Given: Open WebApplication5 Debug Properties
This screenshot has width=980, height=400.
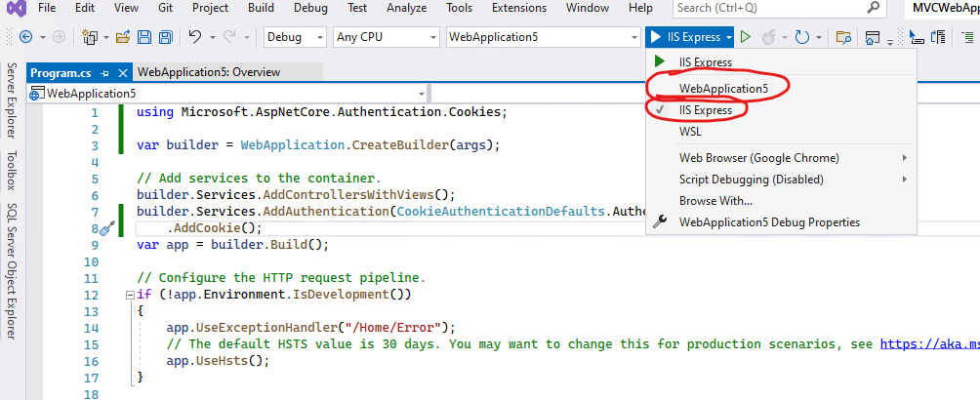Looking at the screenshot, I should point(769,222).
